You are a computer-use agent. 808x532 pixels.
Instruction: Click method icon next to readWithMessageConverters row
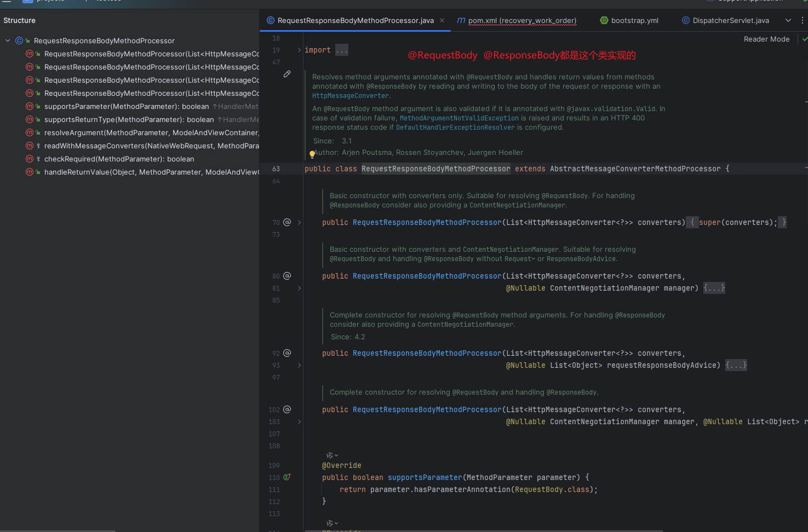[x=30, y=146]
